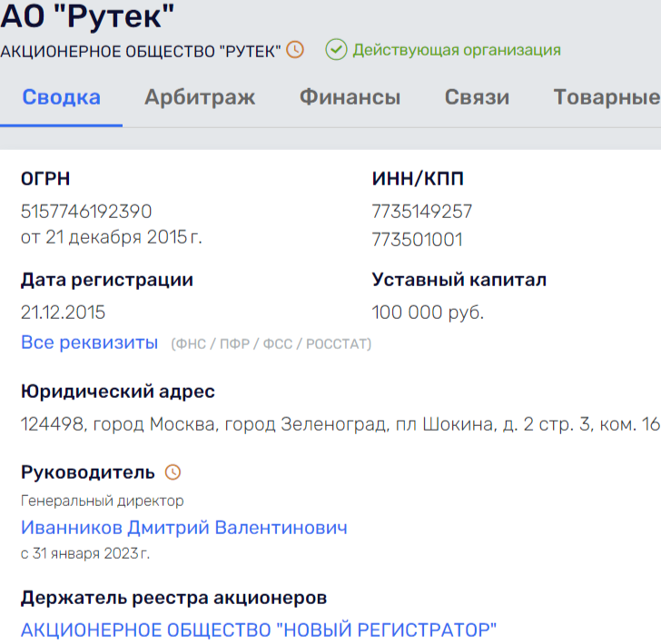This screenshot has height=644, width=661.
Task: Click the АО "Рутек" page heading
Action: click(87, 17)
